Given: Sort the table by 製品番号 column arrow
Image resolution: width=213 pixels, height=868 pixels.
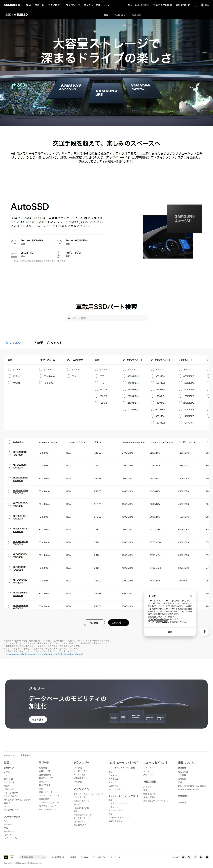Looking at the screenshot, I should click(x=23, y=442).
